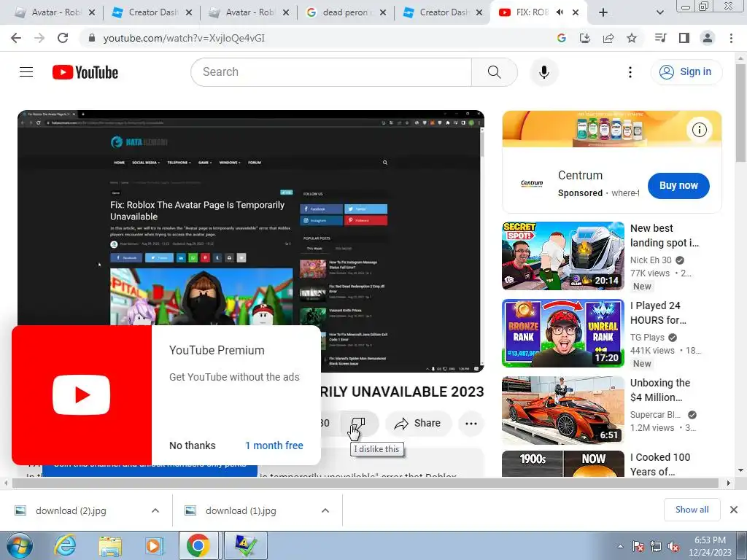The image size is (747, 560).
Task: Open the YouTube hamburger guide menu
Action: [26, 72]
